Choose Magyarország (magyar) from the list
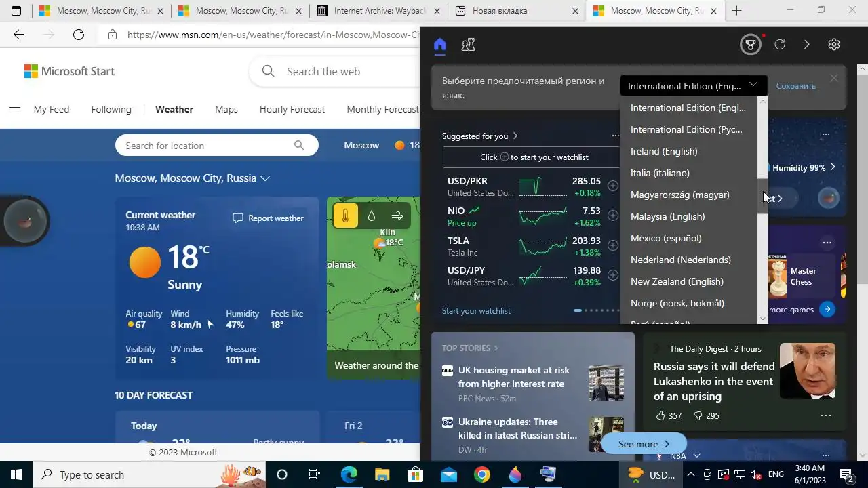The image size is (868, 488). (688, 195)
